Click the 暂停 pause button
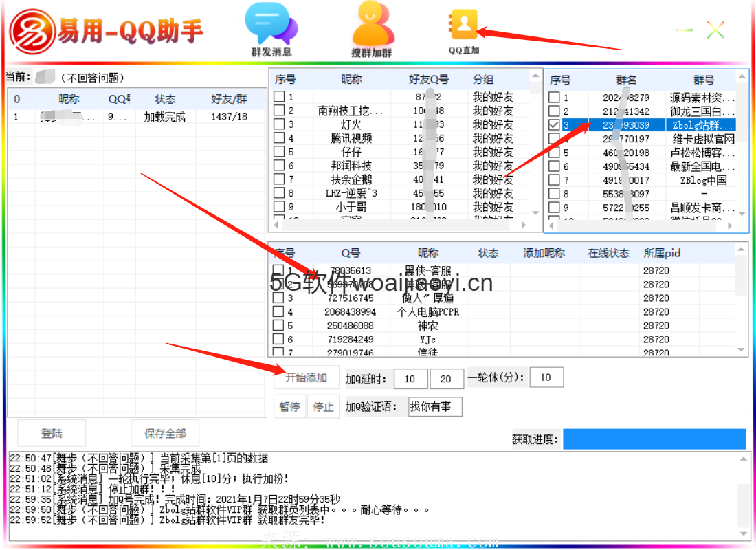756x550 pixels. pyautogui.click(x=290, y=407)
